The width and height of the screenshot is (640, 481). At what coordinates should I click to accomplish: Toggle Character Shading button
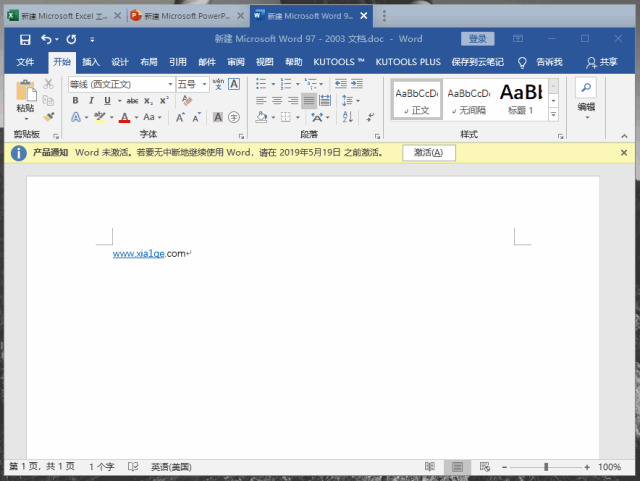[x=218, y=118]
